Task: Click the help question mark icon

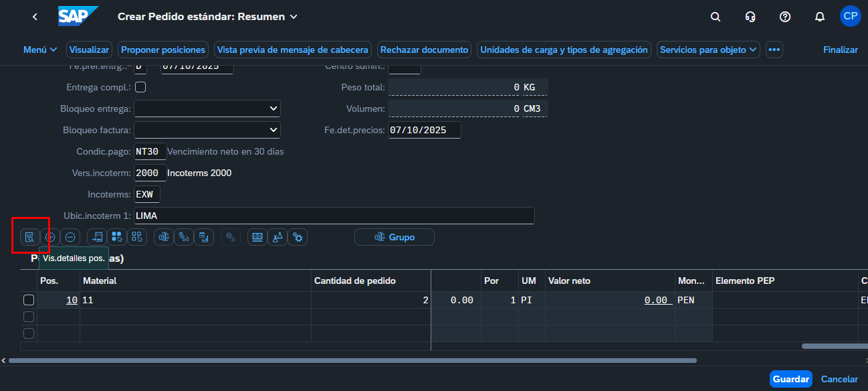Action: (785, 17)
